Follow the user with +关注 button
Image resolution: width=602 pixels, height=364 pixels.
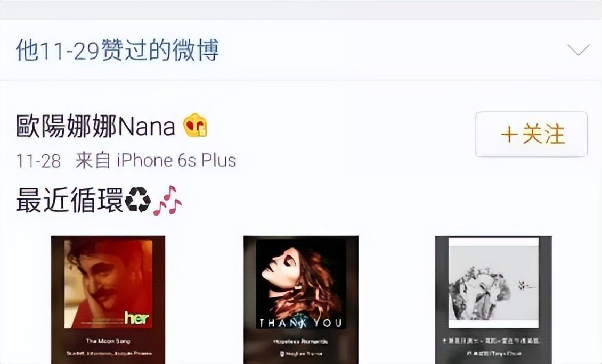pyautogui.click(x=531, y=134)
